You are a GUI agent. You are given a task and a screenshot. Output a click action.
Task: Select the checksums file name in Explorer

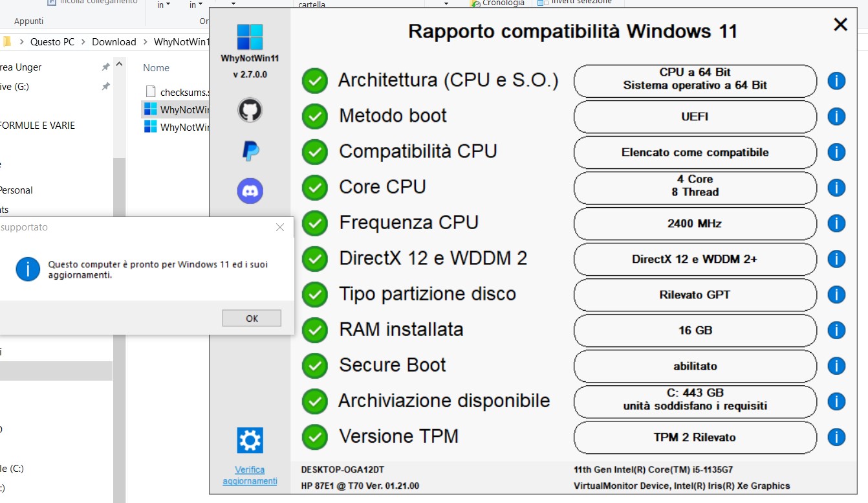click(185, 92)
